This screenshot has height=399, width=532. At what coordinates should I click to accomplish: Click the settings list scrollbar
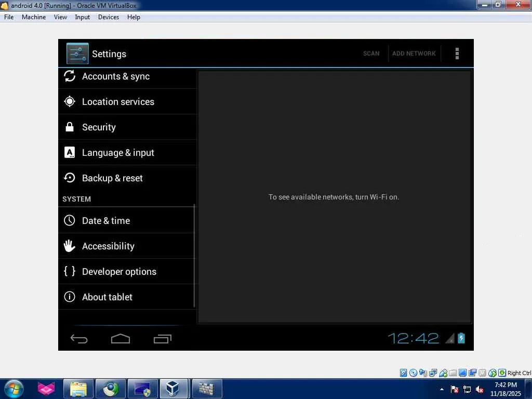click(194, 256)
